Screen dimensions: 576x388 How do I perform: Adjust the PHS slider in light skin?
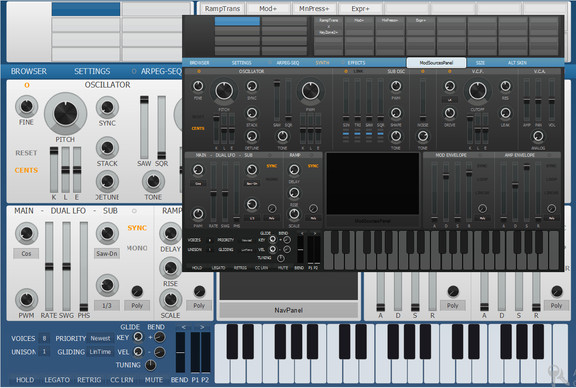click(x=84, y=266)
